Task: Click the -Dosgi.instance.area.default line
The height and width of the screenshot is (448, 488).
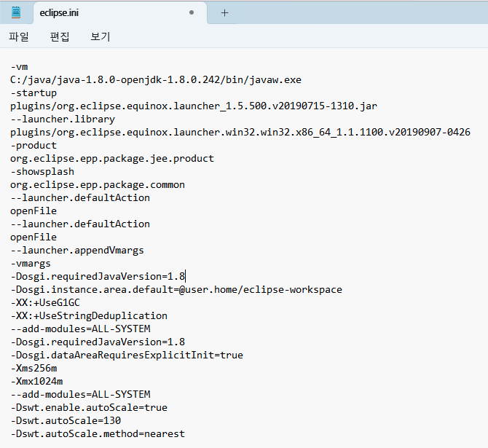Action: click(176, 289)
